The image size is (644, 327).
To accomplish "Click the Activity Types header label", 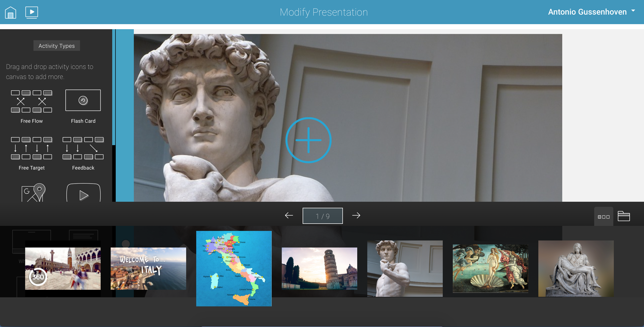I will click(x=56, y=46).
